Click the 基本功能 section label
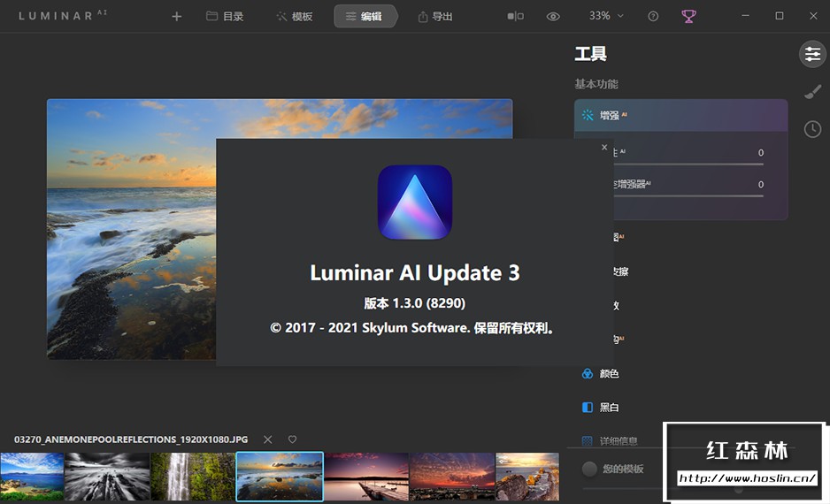Screen dimensions: 830x504 (596, 84)
